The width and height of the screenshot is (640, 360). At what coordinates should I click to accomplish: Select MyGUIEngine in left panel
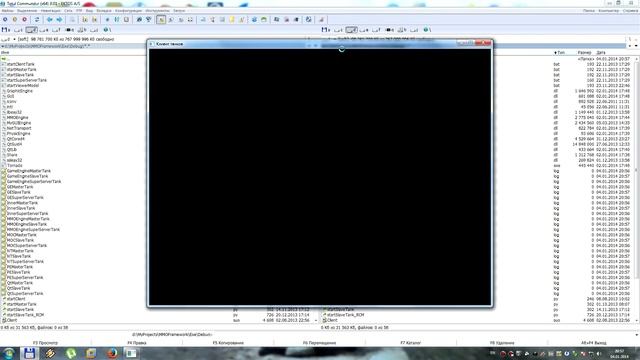19,122
